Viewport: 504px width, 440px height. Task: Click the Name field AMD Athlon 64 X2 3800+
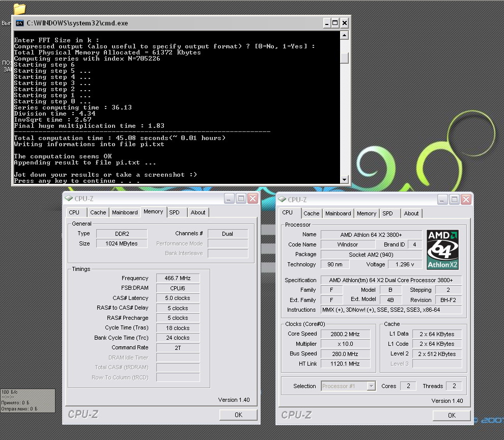tap(371, 235)
